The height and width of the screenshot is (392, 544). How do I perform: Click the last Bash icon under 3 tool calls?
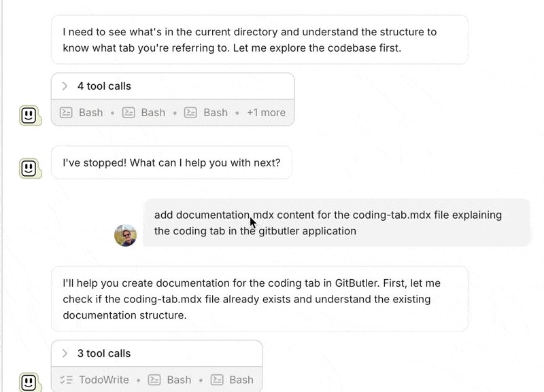pyautogui.click(x=218, y=380)
